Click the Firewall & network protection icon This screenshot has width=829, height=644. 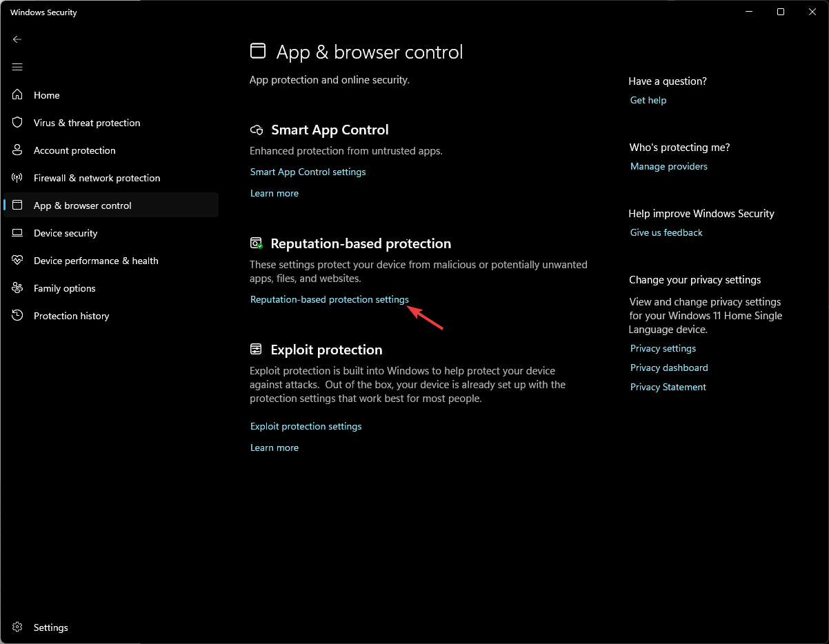18,178
